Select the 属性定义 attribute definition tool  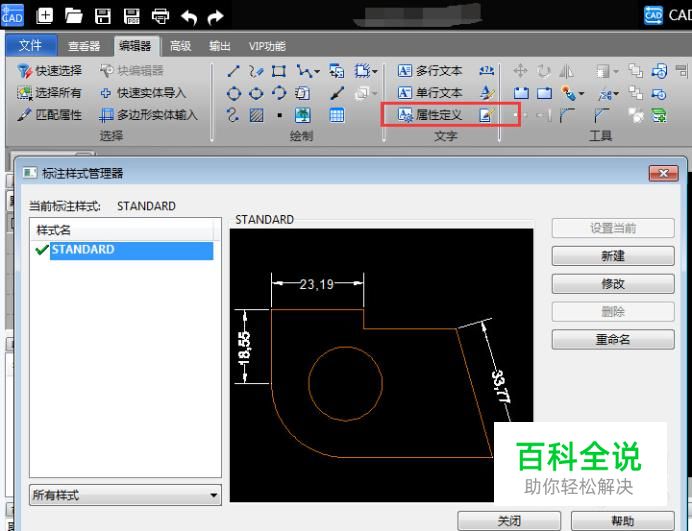tap(431, 115)
